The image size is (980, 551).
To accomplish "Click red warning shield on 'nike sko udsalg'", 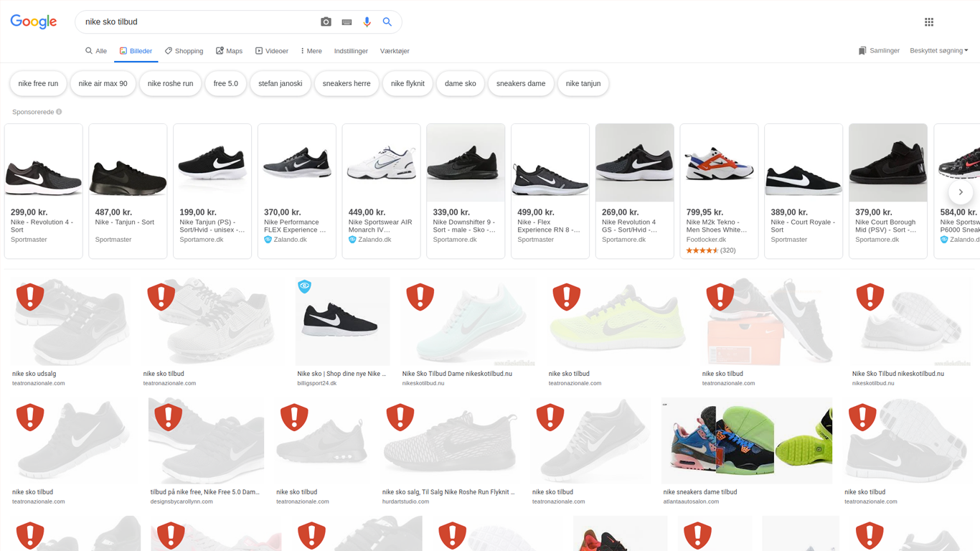I will pos(30,296).
